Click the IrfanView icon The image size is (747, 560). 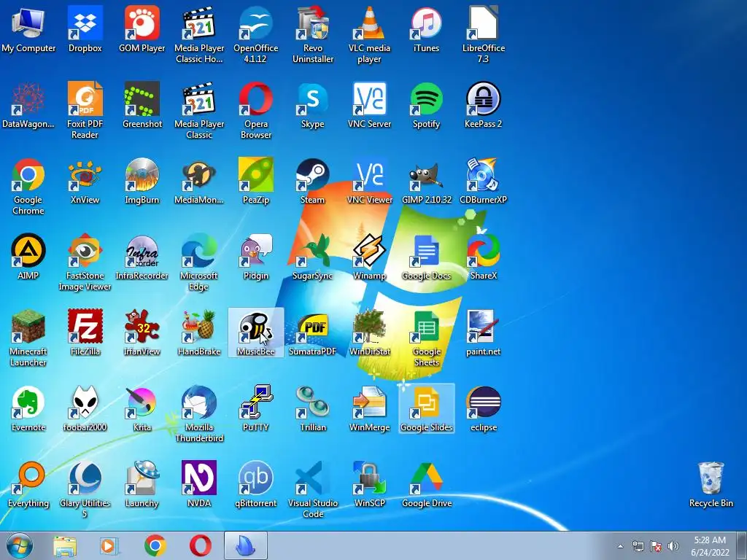142,332
